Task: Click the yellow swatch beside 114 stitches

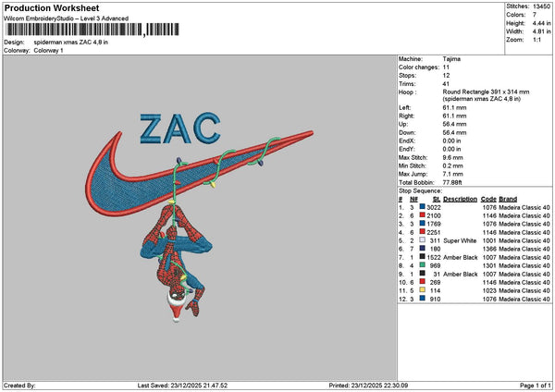Action: (422, 290)
